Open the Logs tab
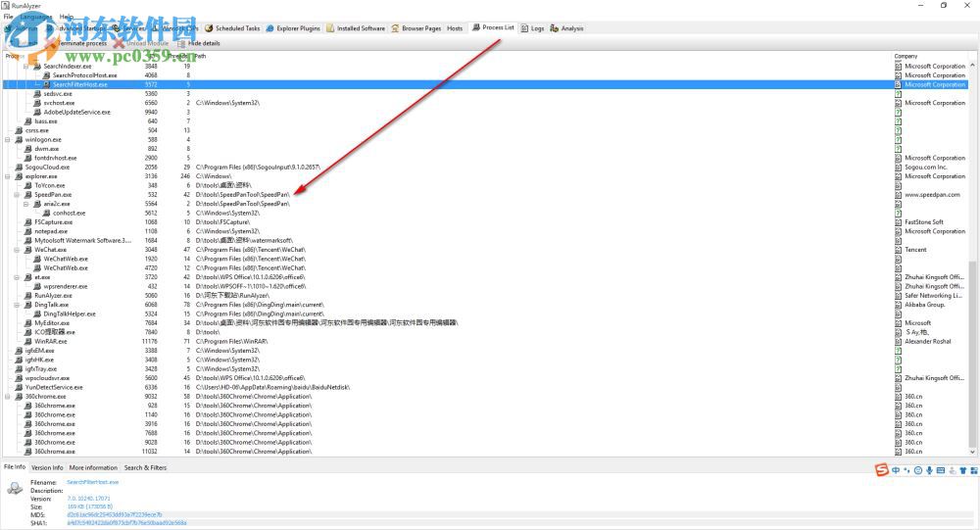The width and height of the screenshot is (980, 530). pyautogui.click(x=532, y=28)
